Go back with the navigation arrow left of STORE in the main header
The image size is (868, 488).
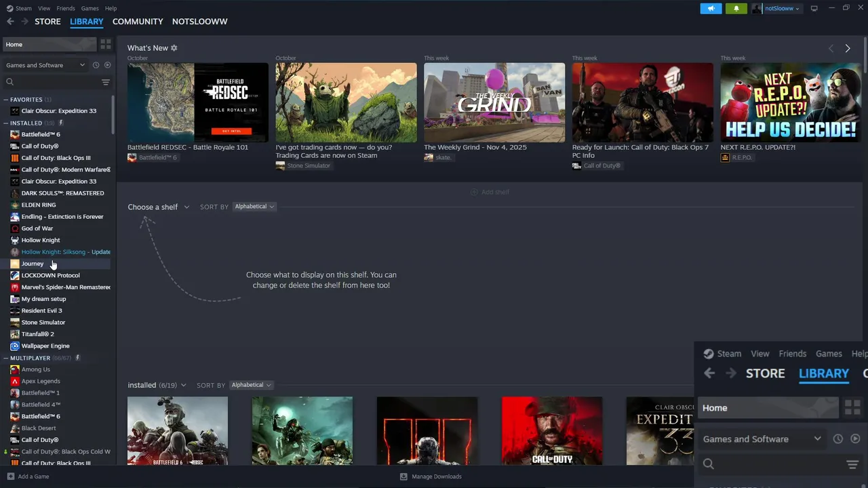pyautogui.click(x=10, y=22)
